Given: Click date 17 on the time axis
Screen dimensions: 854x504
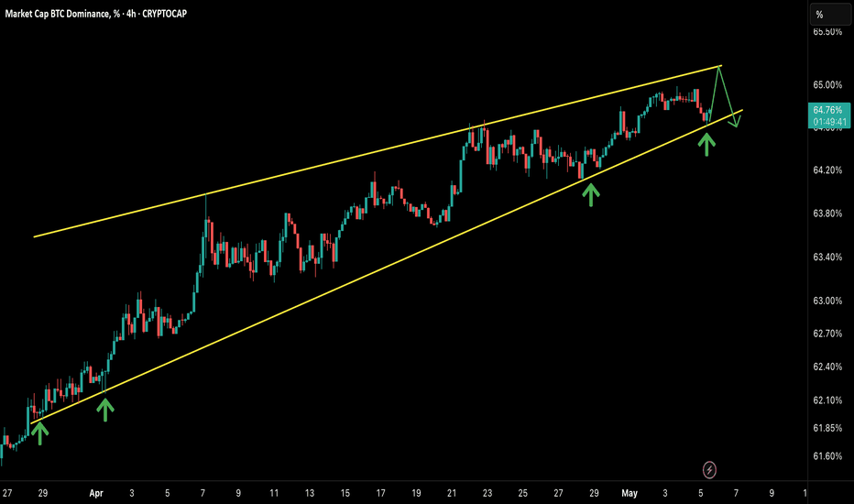Looking at the screenshot, I should point(380,493).
